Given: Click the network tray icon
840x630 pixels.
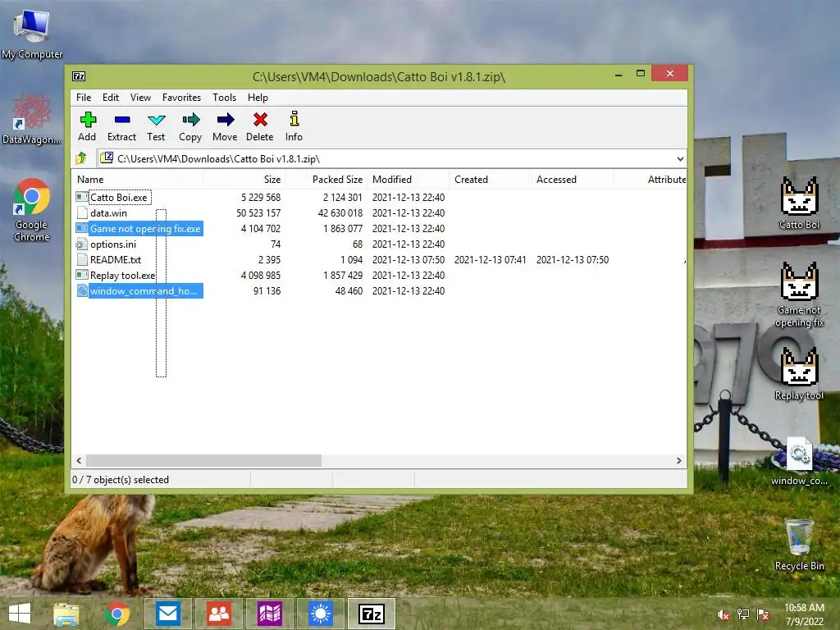Looking at the screenshot, I should click(x=743, y=614).
